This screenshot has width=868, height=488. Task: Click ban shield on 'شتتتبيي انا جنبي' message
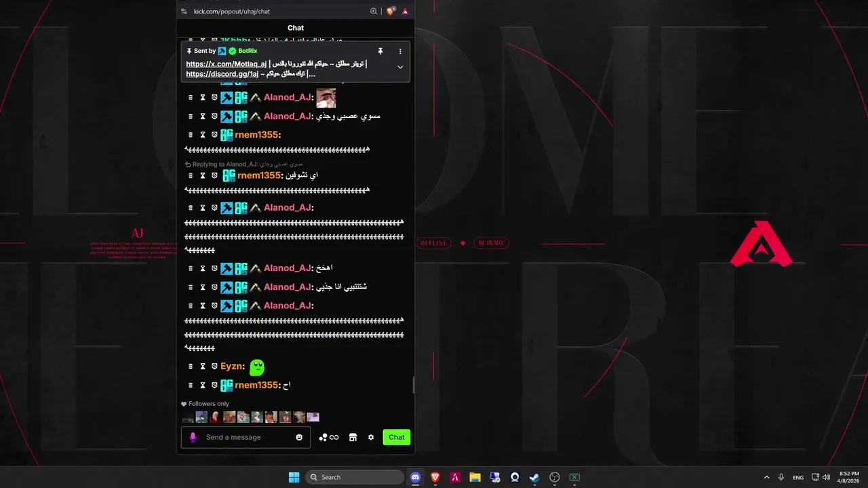tap(214, 287)
